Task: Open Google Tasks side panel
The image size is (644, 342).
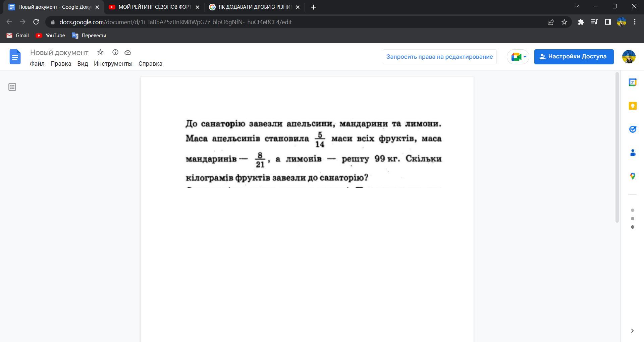Action: click(x=633, y=129)
